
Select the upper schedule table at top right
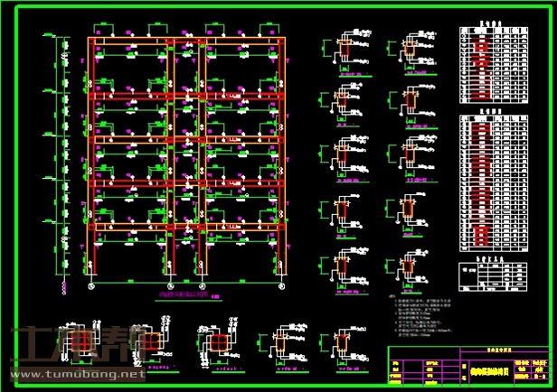(x=494, y=62)
